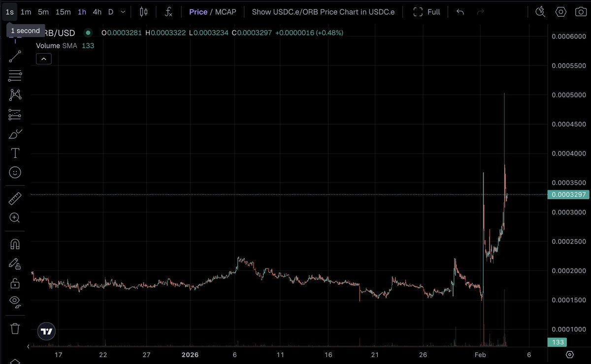Screen dimensions: 591x364
Task: Click price axis level 0.0005000
Action: [x=569, y=95]
